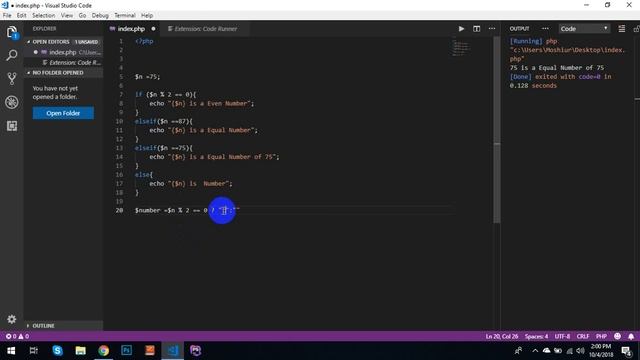
Task: Click Ln 20, Col 26 in status bar
Action: point(502,336)
